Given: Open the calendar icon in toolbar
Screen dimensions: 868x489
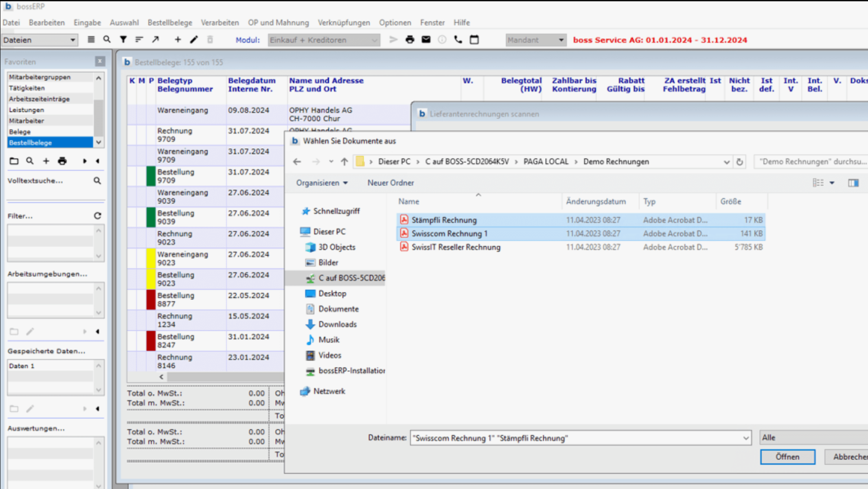Looking at the screenshot, I should tap(474, 40).
